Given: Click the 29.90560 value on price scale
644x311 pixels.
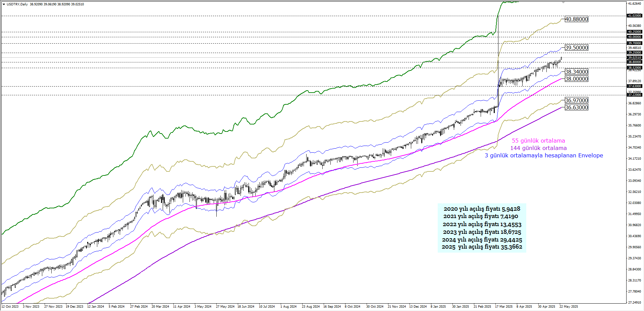Looking at the screenshot, I should 634,247.
